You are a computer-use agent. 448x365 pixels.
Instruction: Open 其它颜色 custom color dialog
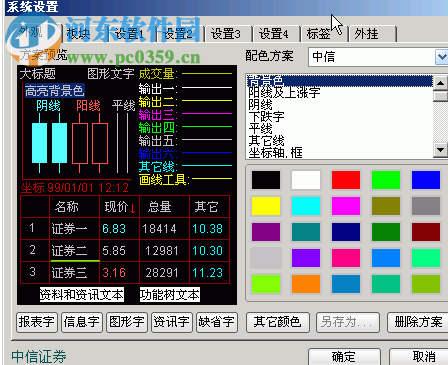278,322
